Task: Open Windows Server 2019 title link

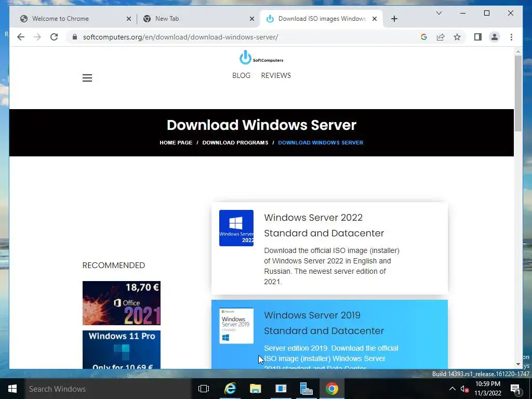Action: tap(324, 323)
